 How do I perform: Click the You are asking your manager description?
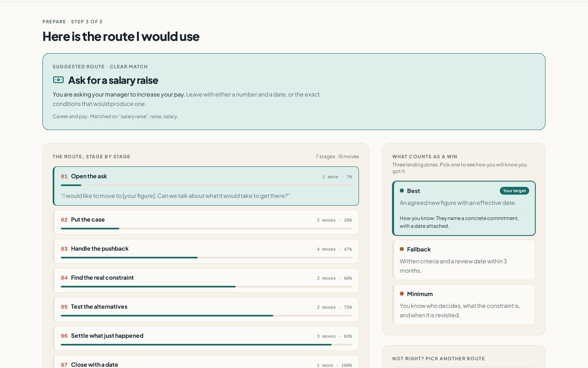pos(186,99)
